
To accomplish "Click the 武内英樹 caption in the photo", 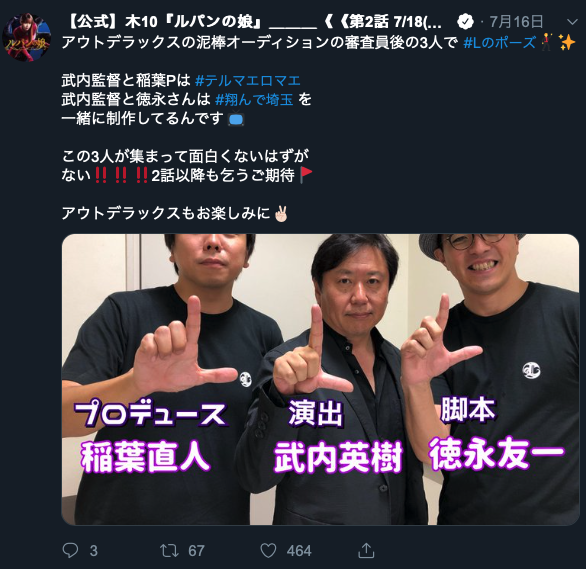I will coord(338,457).
